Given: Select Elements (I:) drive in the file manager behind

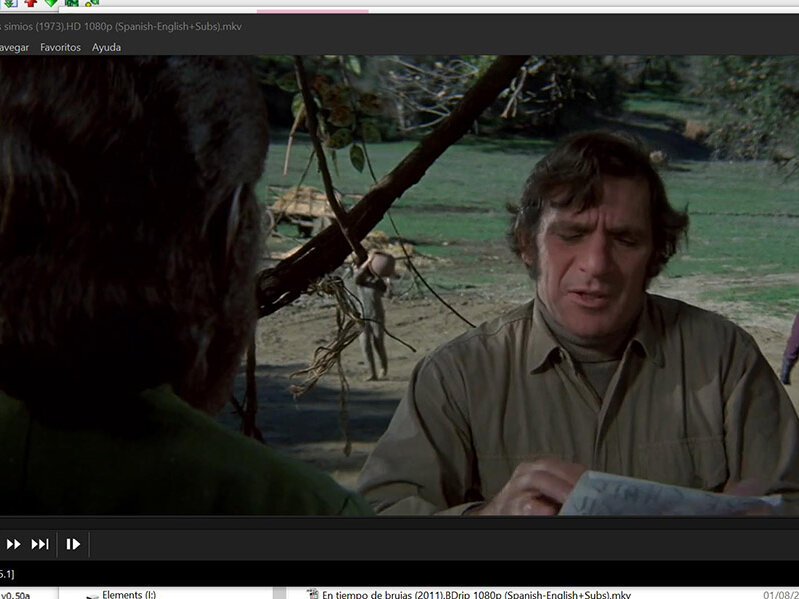Looking at the screenshot, I should [129, 594].
